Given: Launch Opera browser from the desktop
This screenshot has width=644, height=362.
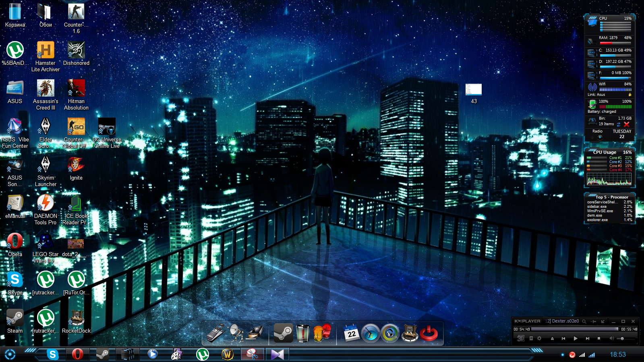Looking at the screenshot, I should pos(15,245).
